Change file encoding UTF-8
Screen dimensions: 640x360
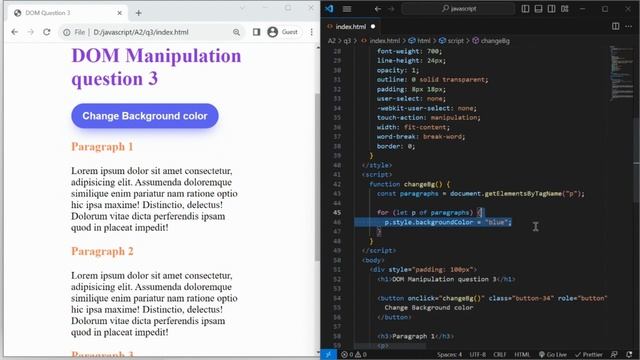click(478, 354)
